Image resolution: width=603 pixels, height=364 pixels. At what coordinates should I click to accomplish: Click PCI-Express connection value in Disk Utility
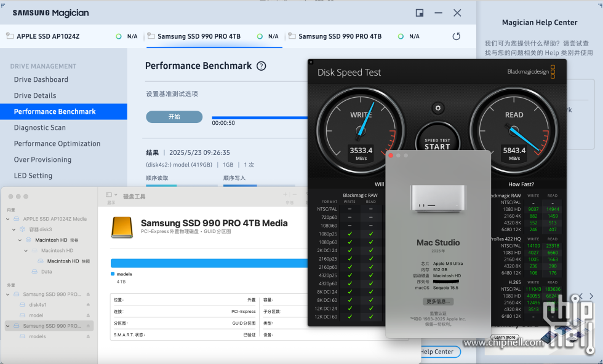pyautogui.click(x=244, y=312)
